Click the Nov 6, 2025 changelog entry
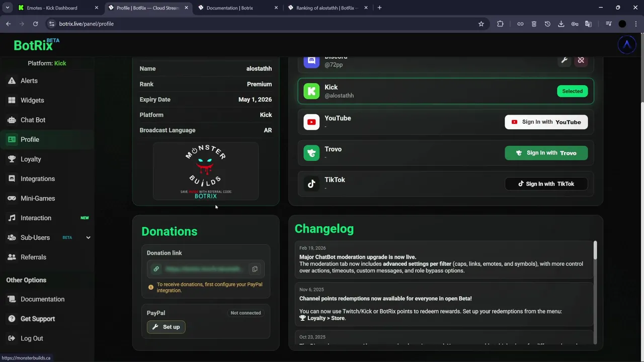 [444, 304]
